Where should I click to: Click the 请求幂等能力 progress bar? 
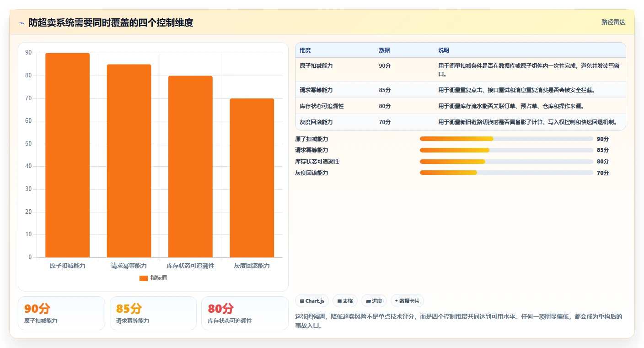pyautogui.click(x=506, y=150)
